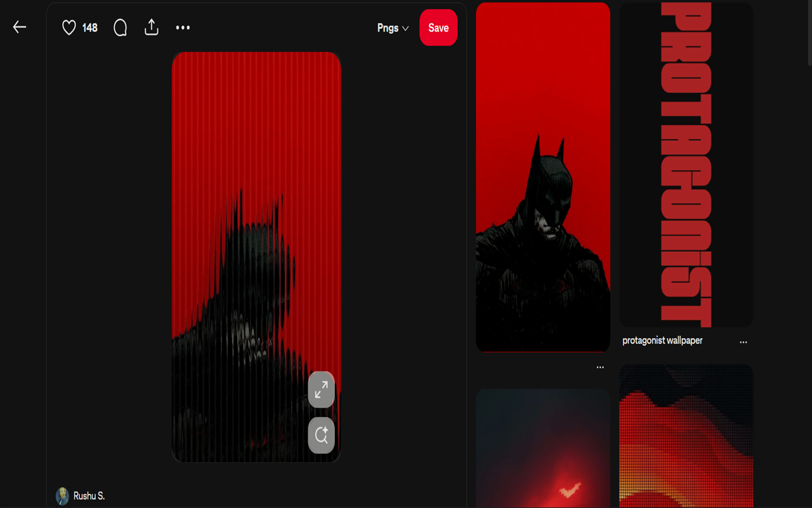The height and width of the screenshot is (508, 812).
Task: Open the glowing red bat symbol pin
Action: click(543, 448)
